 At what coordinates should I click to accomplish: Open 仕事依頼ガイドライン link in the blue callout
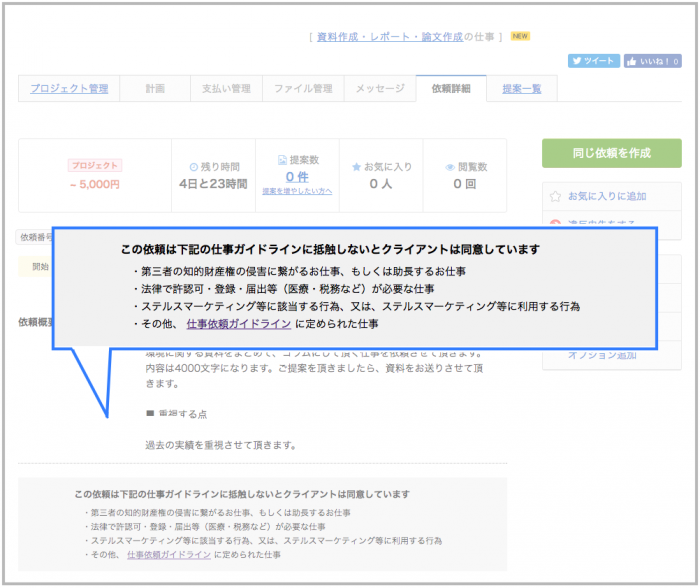point(239,324)
